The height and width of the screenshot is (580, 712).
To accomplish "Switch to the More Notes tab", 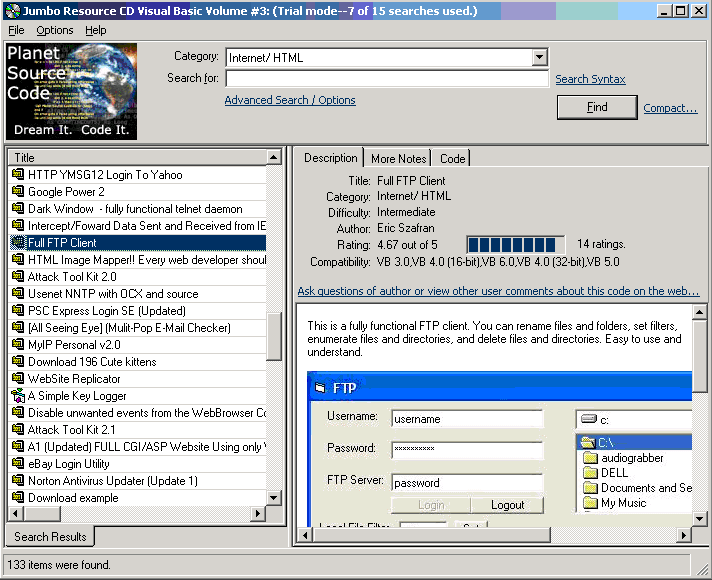I will coord(398,159).
